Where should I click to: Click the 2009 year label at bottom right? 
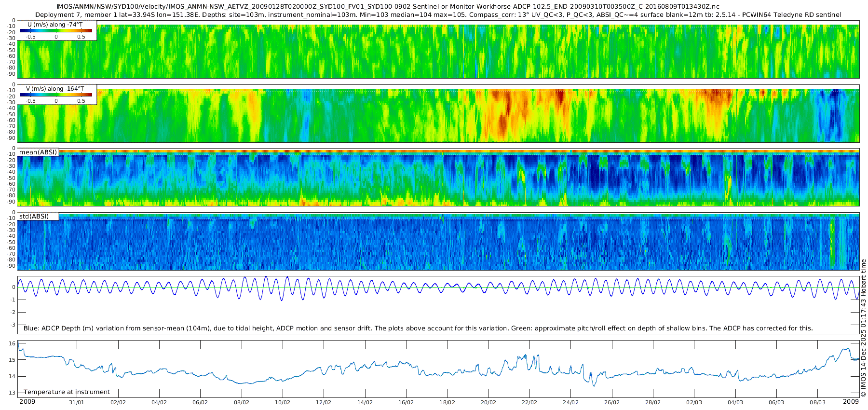coord(851,401)
